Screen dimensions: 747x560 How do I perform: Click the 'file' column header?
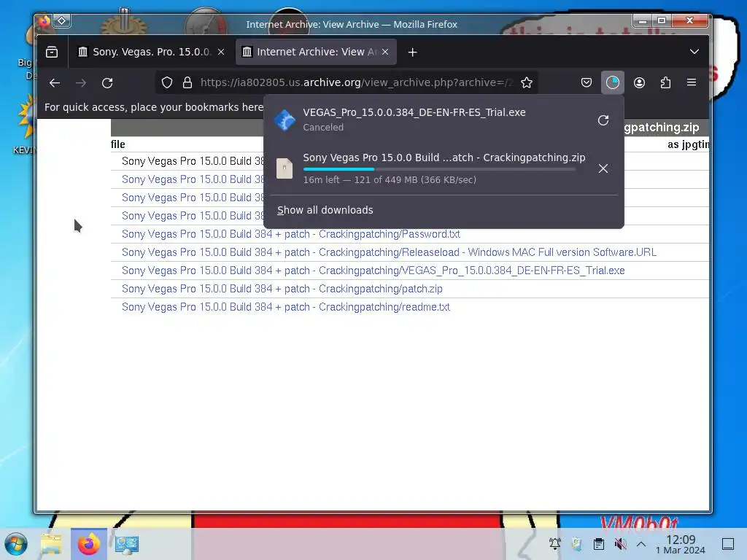pyautogui.click(x=118, y=144)
